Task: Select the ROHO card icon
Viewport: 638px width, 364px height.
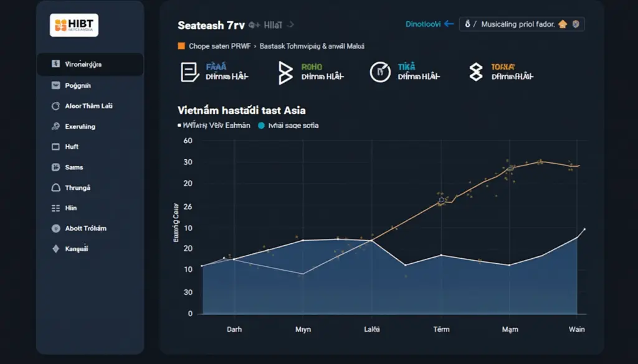Action: click(285, 73)
